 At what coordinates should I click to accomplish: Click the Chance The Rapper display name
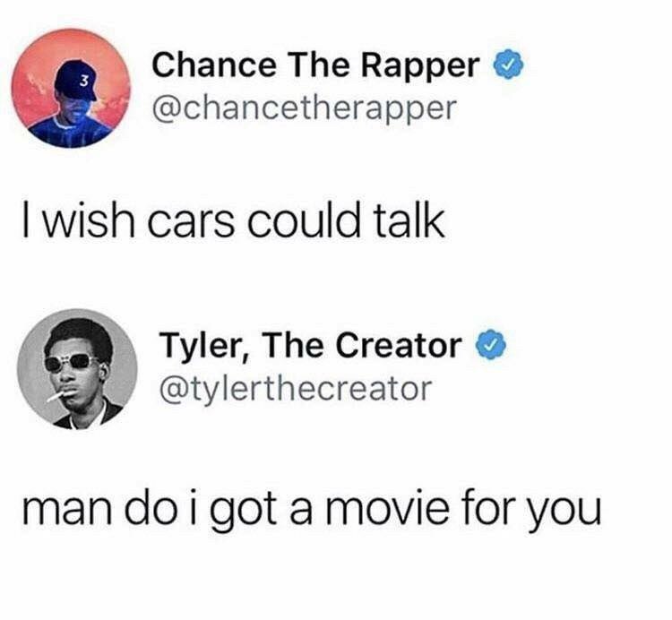(x=315, y=65)
